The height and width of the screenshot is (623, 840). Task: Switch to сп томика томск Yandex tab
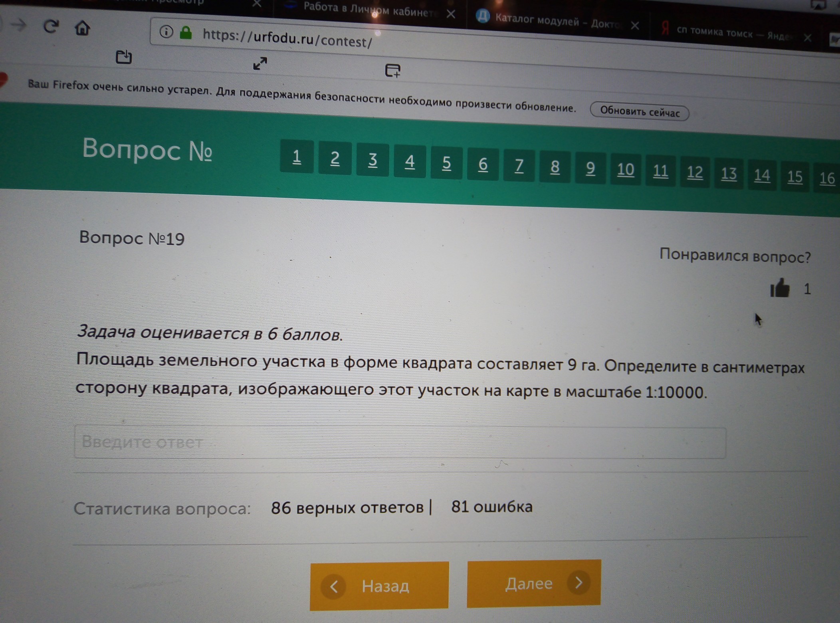pos(731,34)
